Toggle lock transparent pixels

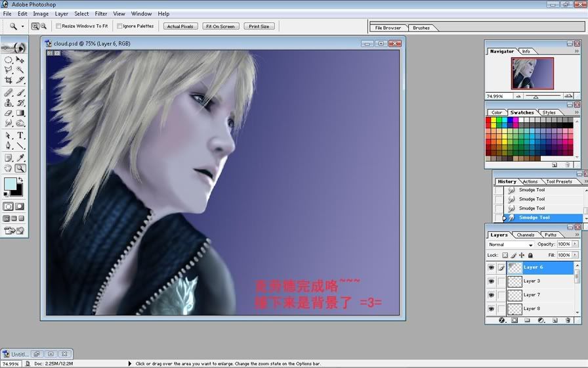coord(505,255)
